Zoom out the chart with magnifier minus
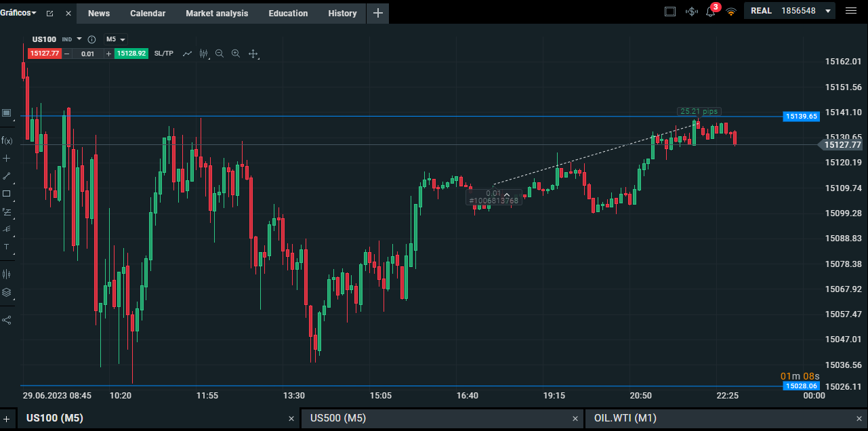 pyautogui.click(x=220, y=54)
